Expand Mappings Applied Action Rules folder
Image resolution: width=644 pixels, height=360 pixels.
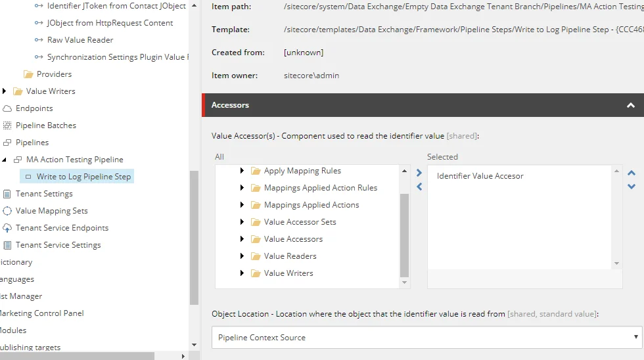tap(242, 188)
